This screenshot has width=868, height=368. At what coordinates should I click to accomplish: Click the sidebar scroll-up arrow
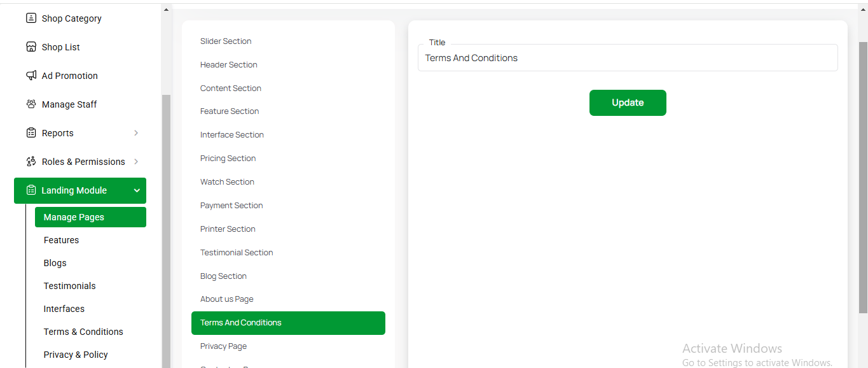click(x=166, y=10)
